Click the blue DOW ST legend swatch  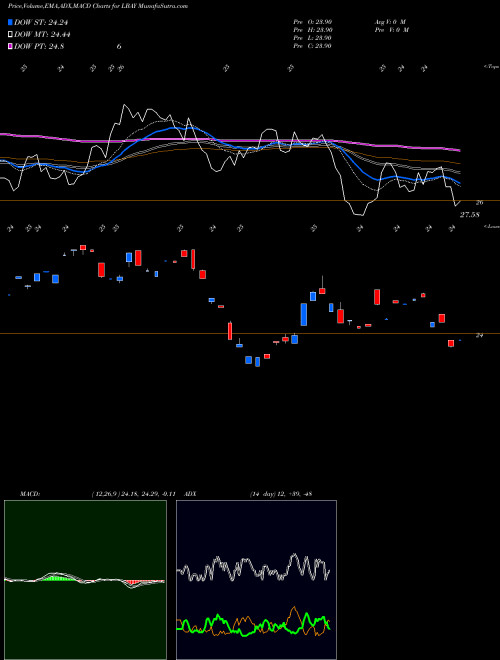point(10,22)
